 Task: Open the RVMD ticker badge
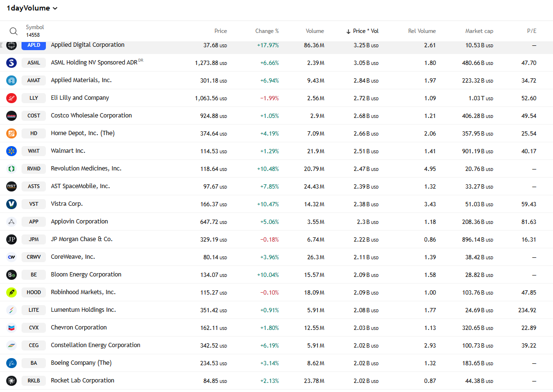34,169
